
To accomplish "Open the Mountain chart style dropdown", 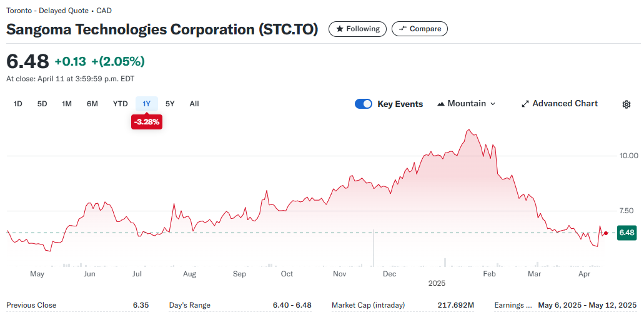I will coord(467,104).
